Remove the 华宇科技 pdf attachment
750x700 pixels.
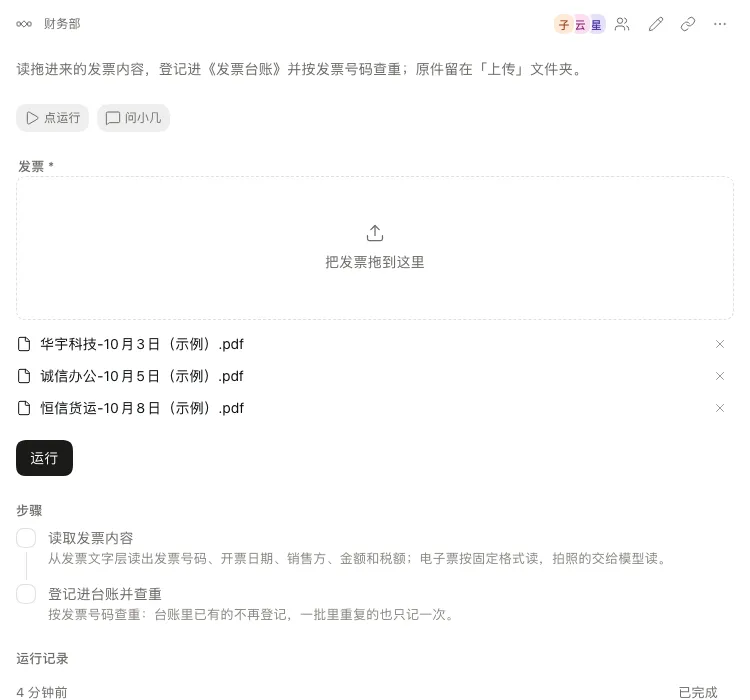coord(720,344)
